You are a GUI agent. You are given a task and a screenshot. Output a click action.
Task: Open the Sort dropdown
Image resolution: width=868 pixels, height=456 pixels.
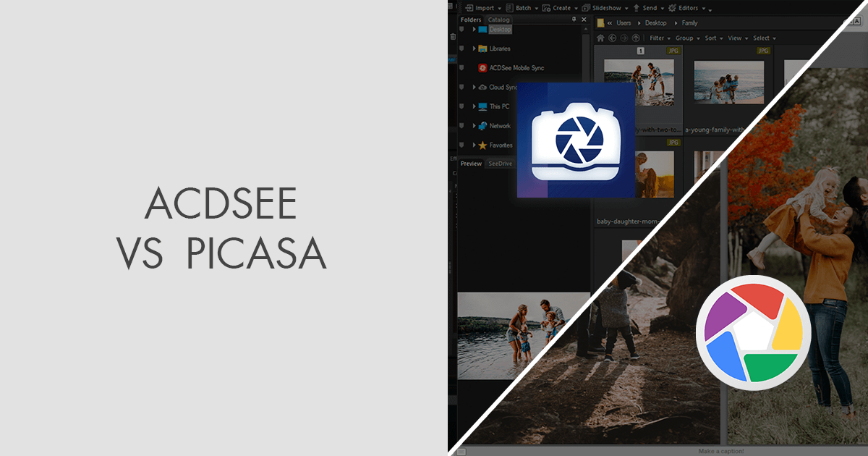[712, 38]
